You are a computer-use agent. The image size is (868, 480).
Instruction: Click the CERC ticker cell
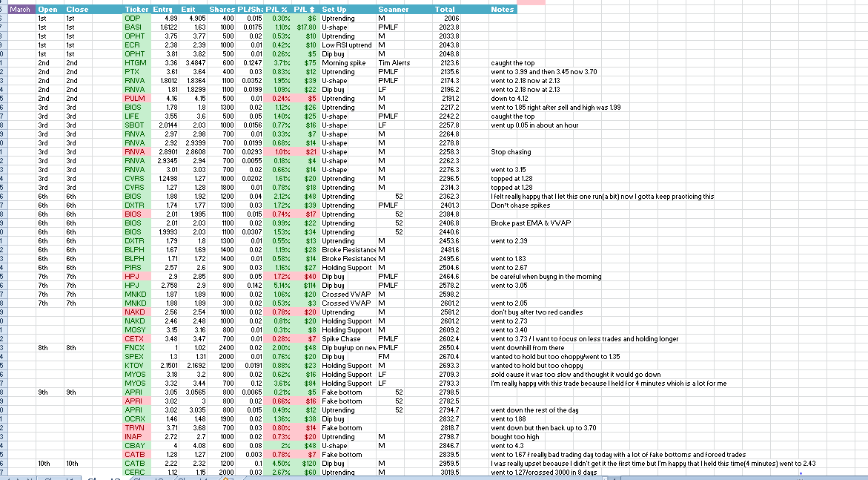coord(136,473)
